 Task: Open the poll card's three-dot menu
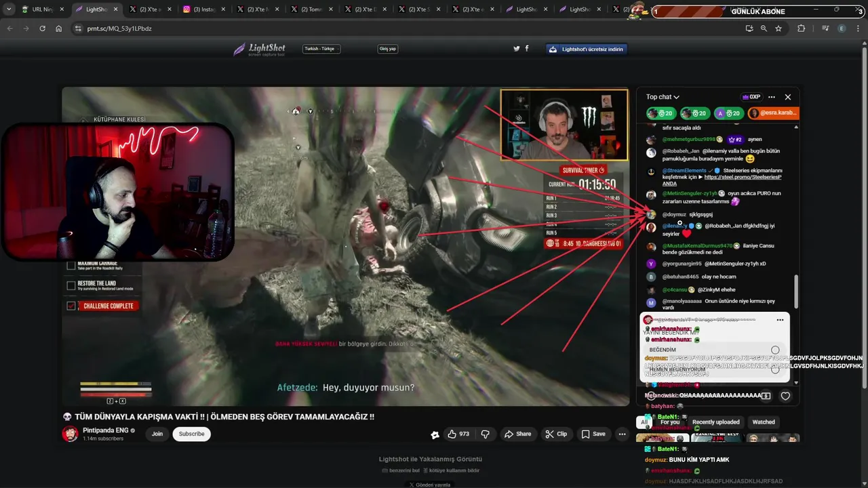[x=780, y=320]
